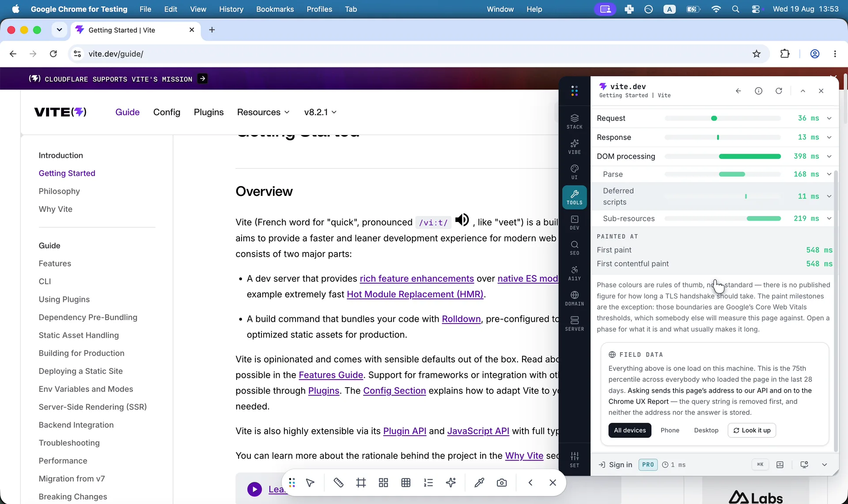
Task: Select the Desktop device option
Action: [x=706, y=430]
